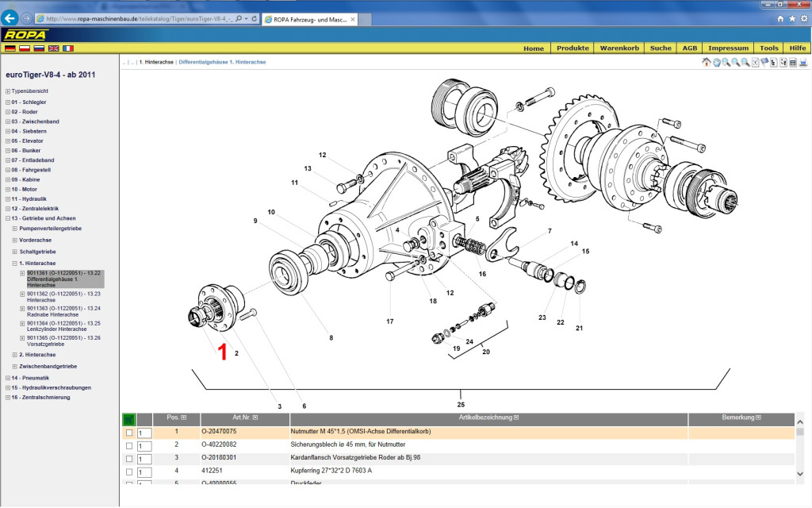This screenshot has height=508, width=812.
Task: Tick the checkbox for Sicherungsblech row
Action: click(x=129, y=445)
